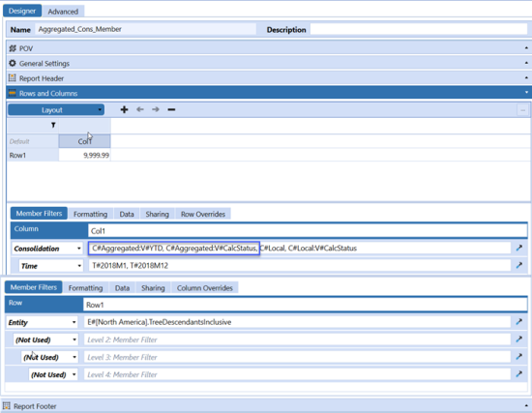Click into the Description input field
Viewport: 532px width, 413px height.
pos(419,30)
